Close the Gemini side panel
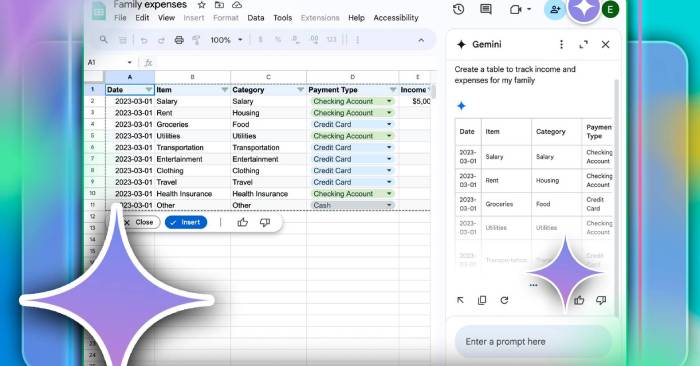Image resolution: width=700 pixels, height=366 pixels. coord(605,44)
